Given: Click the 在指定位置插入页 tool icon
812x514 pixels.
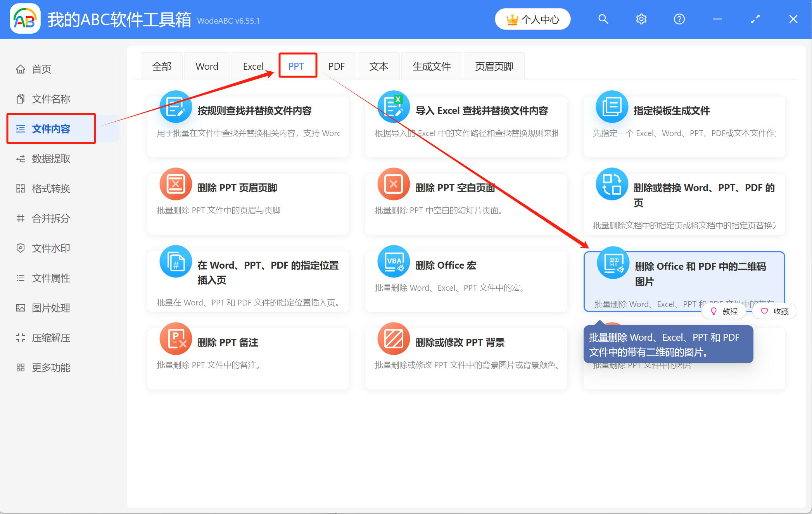Looking at the screenshot, I should 175,261.
